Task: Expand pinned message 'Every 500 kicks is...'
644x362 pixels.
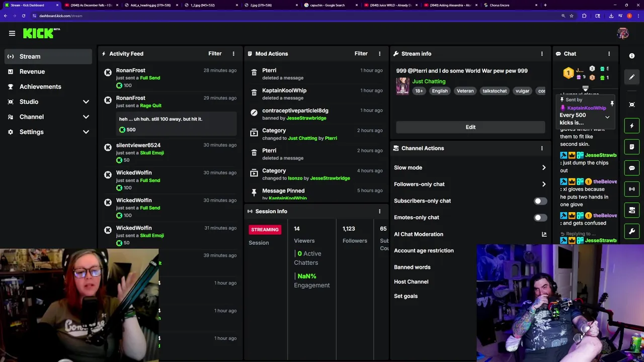Action: (607, 118)
